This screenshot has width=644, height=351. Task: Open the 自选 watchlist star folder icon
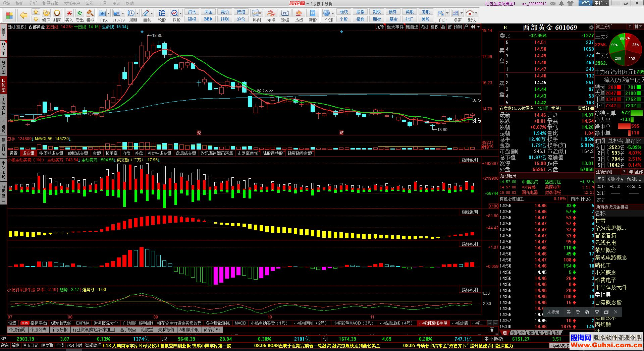point(103,13)
